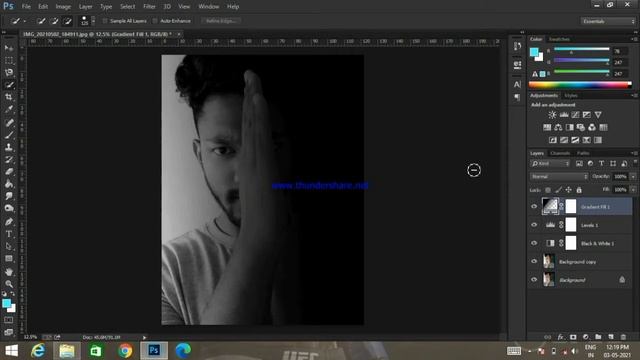640x360 pixels.
Task: Click the red channel R slider
Action: (x=582, y=50)
